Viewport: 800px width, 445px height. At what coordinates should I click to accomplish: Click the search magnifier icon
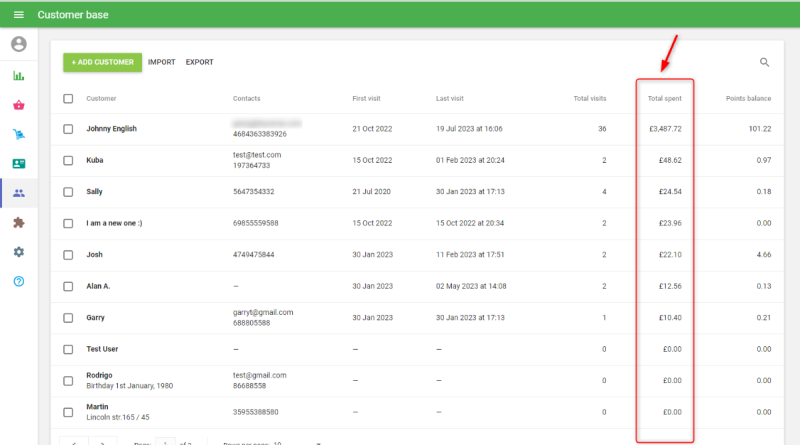765,62
